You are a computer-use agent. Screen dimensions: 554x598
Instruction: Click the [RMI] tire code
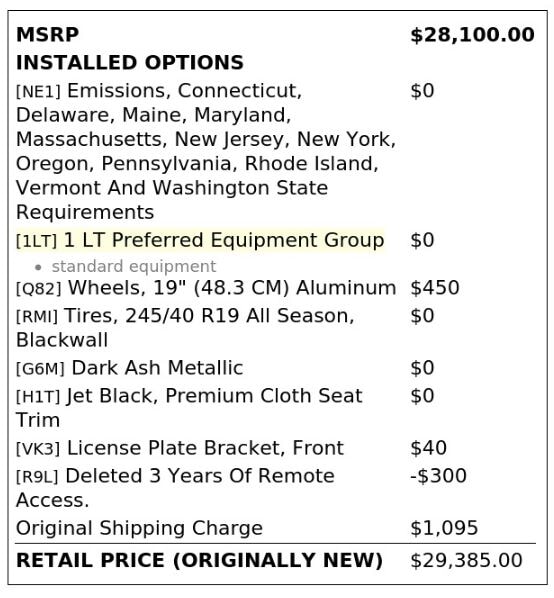[x=37, y=317]
